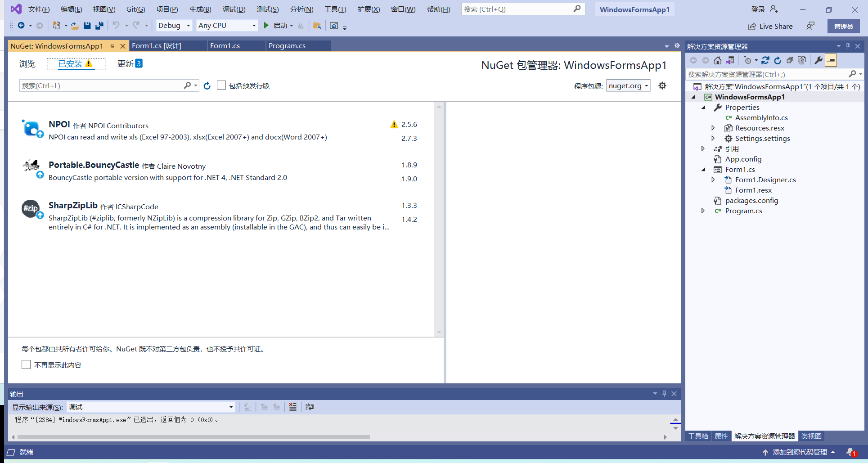Image resolution: width=868 pixels, height=463 pixels.
Task: Switch to 属性 properties panel tab
Action: 721,436
